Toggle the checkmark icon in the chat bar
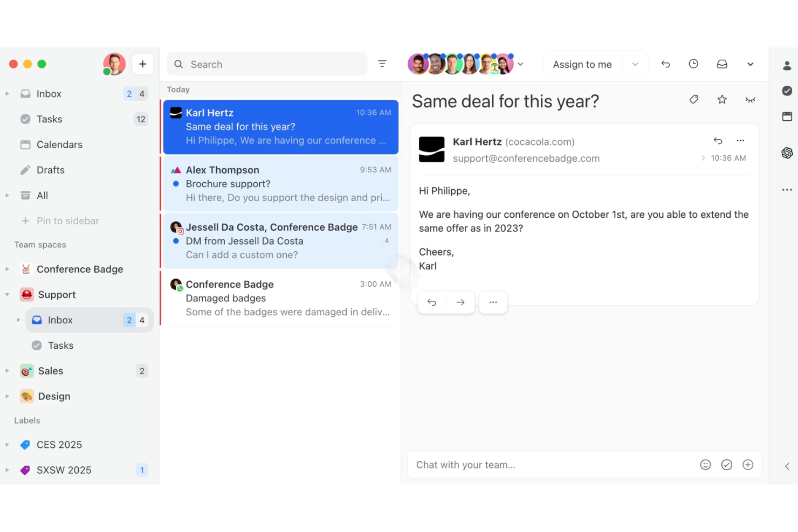 tap(726, 464)
